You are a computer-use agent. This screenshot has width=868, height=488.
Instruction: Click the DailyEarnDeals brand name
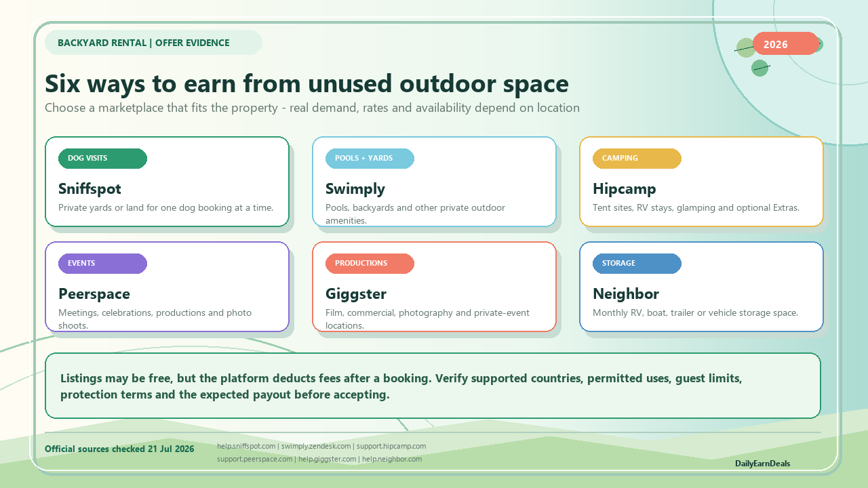[x=762, y=464]
